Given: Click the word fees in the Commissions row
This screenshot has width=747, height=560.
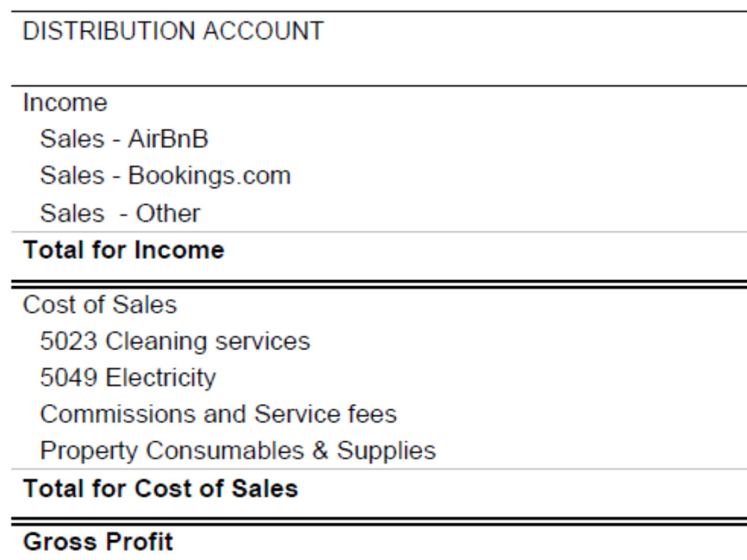Looking at the screenshot, I should click(x=372, y=414).
